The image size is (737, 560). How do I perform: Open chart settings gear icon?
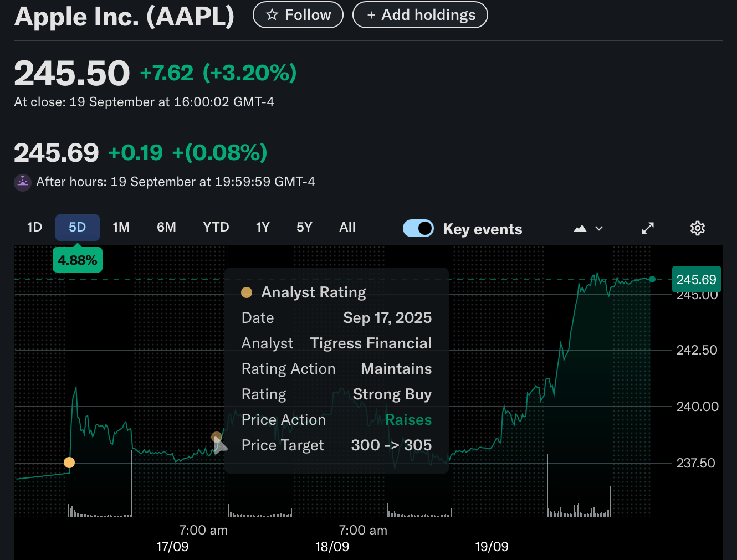[697, 228]
